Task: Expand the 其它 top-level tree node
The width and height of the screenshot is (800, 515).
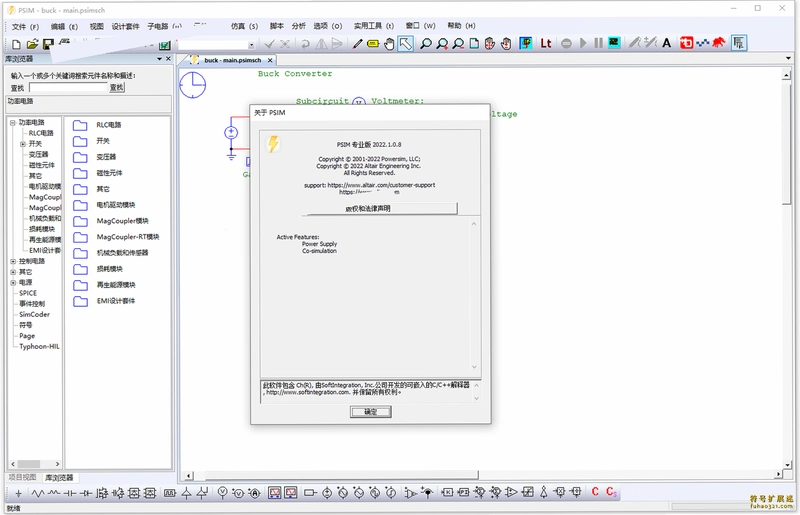Action: (x=13, y=272)
